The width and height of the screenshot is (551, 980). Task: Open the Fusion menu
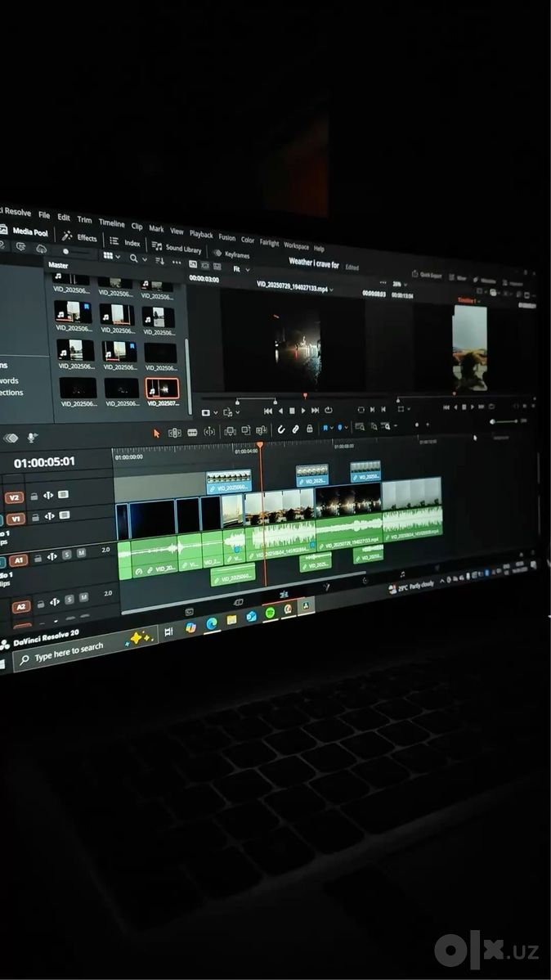226,237
